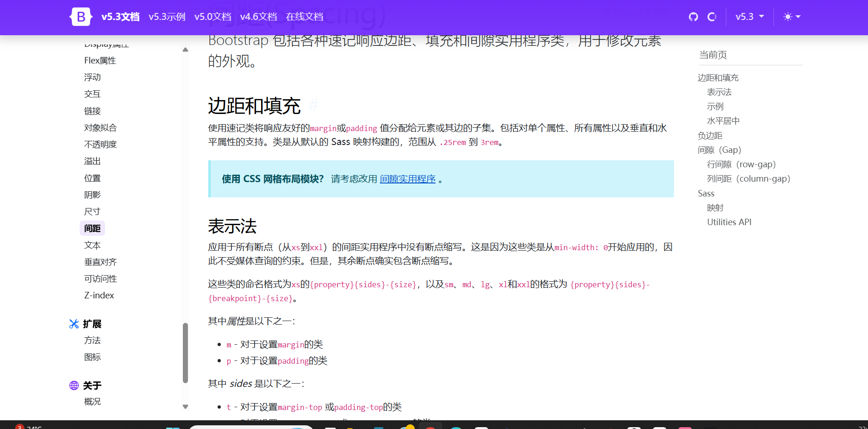This screenshot has width=868, height=429.
Task: Open v4.6文档 in navbar
Action: pyautogui.click(x=259, y=17)
